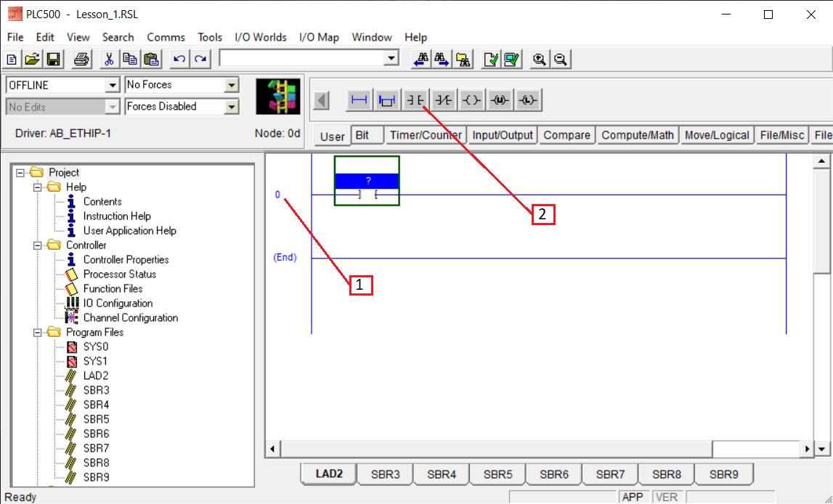Zoom out of the ladder view
This screenshot has height=504, width=833.
coord(561,59)
